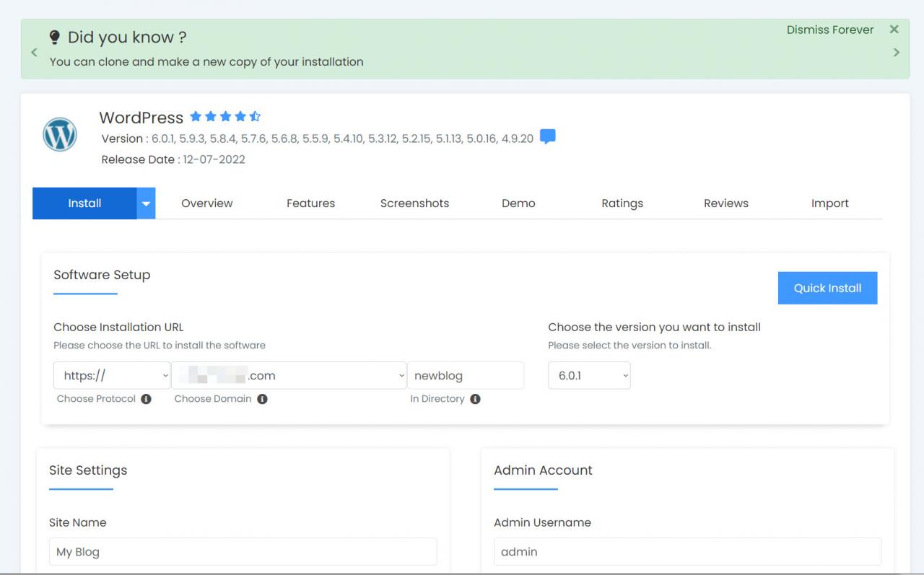Select the Install tab

pyautogui.click(x=84, y=203)
